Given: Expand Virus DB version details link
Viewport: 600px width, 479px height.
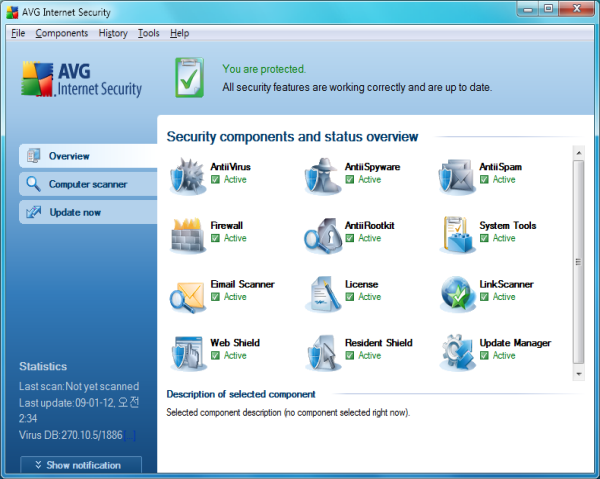Looking at the screenshot, I should (130, 435).
